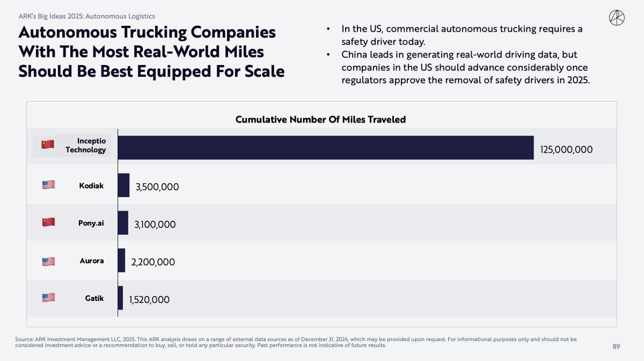The width and height of the screenshot is (644, 361).
Task: Select the Gatik bar in chart
Action: [120, 298]
